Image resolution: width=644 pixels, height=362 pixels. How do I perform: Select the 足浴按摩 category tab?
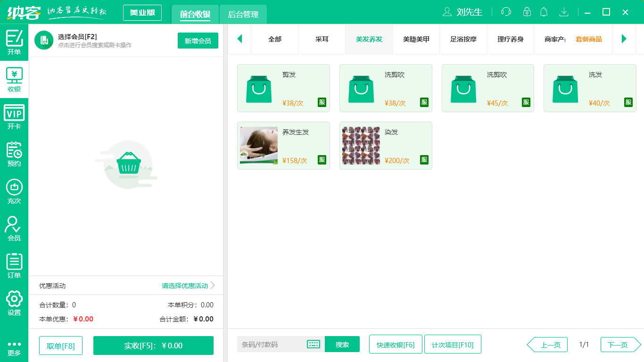[x=463, y=39]
